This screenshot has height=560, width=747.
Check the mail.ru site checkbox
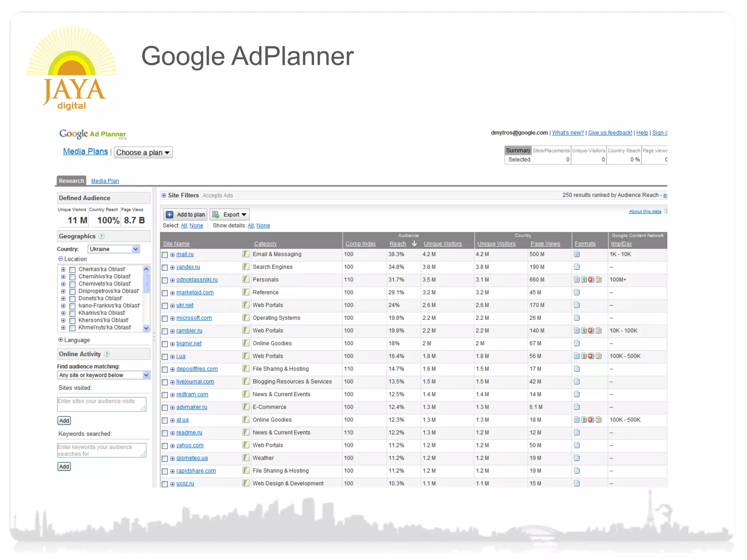point(165,255)
